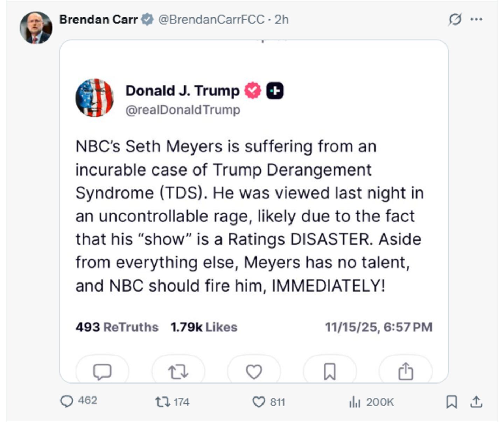This screenshot has width=504, height=422.
Task: Click the bookmark icon inside the embedded post
Action: click(x=330, y=372)
